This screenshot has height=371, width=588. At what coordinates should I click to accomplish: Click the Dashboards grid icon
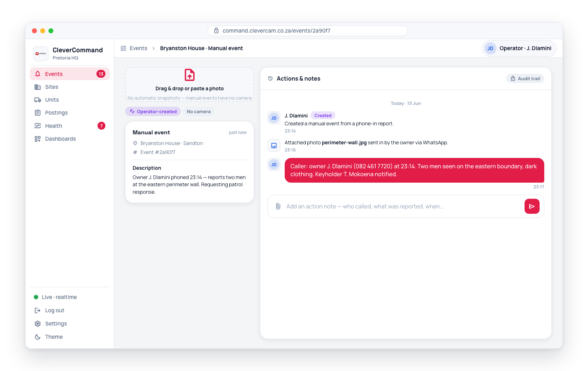click(x=38, y=139)
